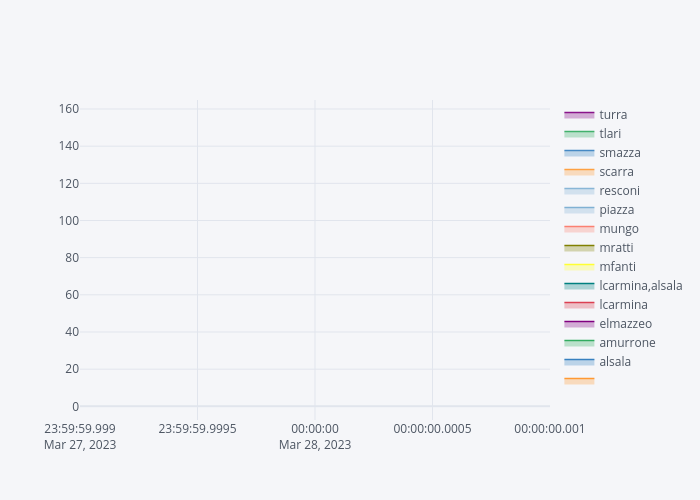Toggle the standalone lcarmina red entry
The width and height of the screenshot is (700, 500).
pyautogui.click(x=623, y=305)
